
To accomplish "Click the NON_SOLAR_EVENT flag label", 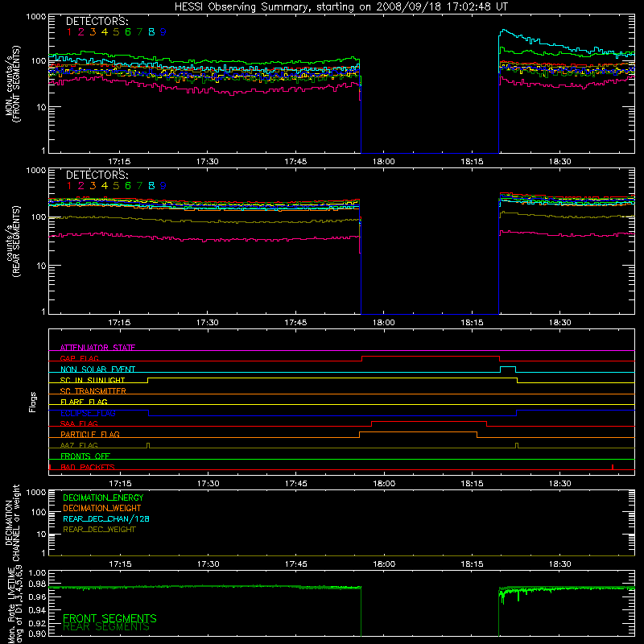I will coord(97,369).
